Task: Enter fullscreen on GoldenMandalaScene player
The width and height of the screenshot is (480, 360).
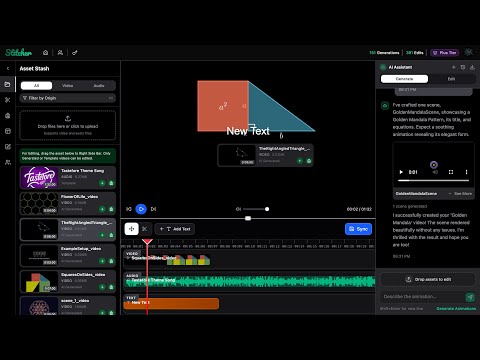Action: (451, 172)
